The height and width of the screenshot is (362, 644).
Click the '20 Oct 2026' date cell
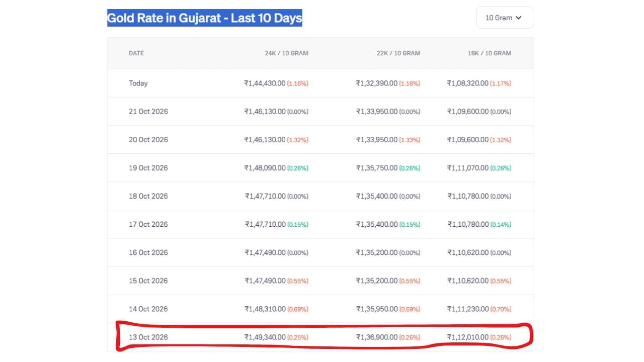pyautogui.click(x=148, y=140)
